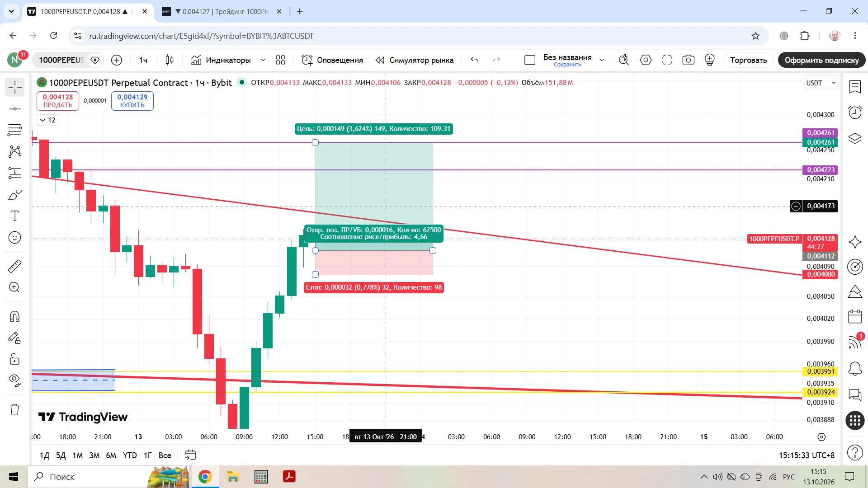Expand the indicators favorites dropdown arrow

(x=263, y=60)
